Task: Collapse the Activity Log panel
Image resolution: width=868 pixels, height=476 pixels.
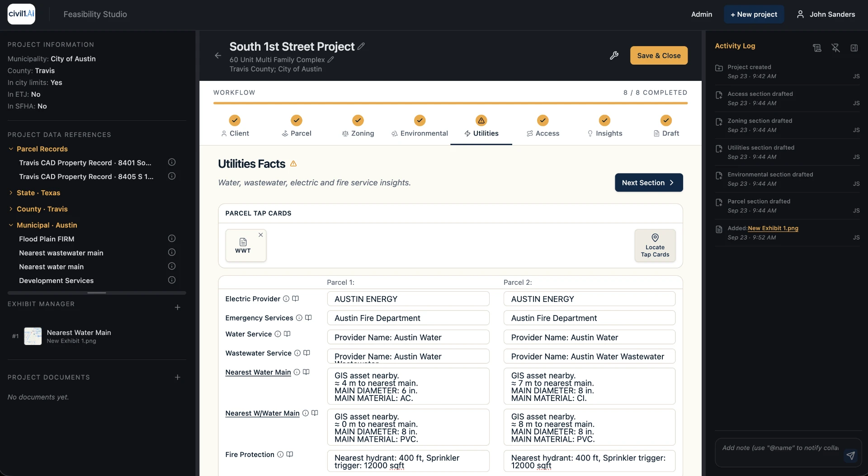Action: 854,48
